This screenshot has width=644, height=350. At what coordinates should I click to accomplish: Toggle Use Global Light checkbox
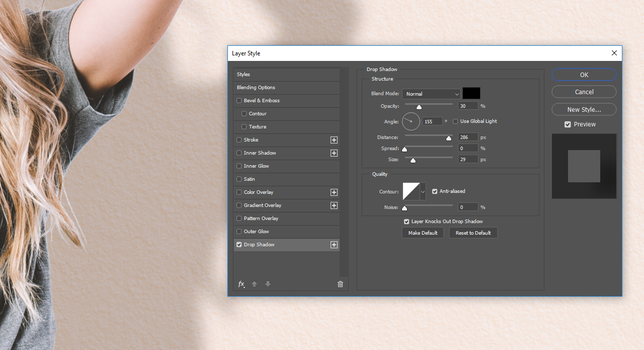tap(455, 121)
